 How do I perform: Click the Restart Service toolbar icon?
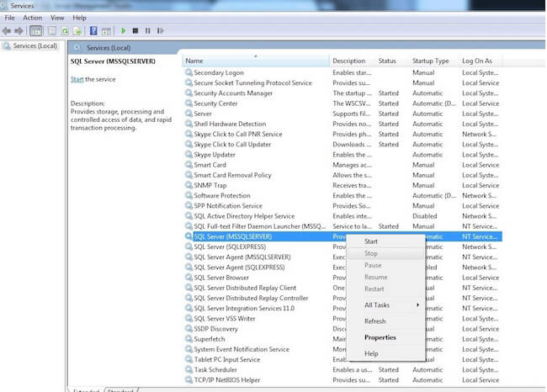point(159,31)
